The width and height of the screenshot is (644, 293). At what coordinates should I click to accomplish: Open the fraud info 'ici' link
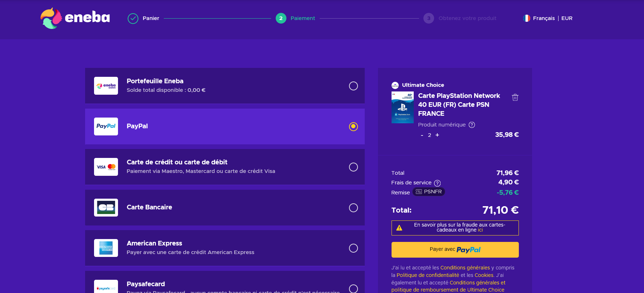click(480, 230)
